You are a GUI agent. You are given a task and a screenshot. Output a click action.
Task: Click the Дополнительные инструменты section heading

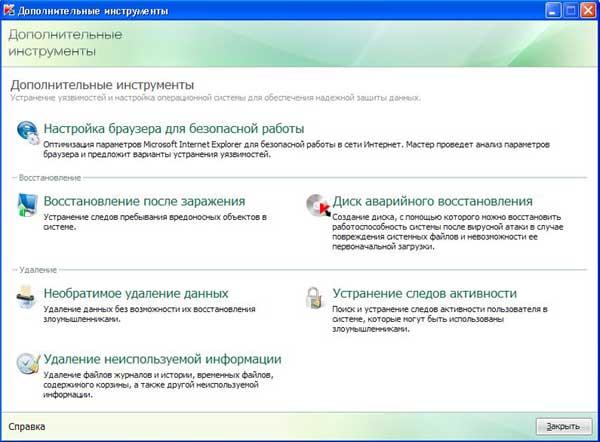point(102,85)
